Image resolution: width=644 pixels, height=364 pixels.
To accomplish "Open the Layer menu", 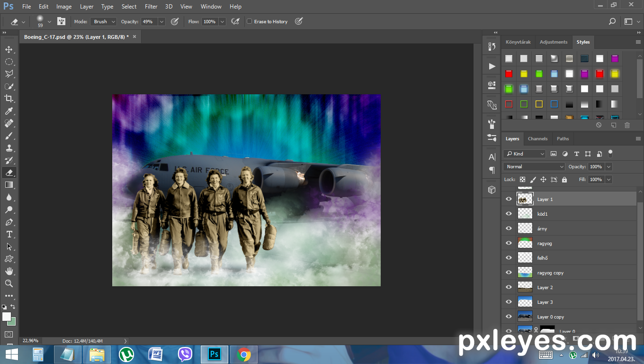I will click(x=87, y=7).
